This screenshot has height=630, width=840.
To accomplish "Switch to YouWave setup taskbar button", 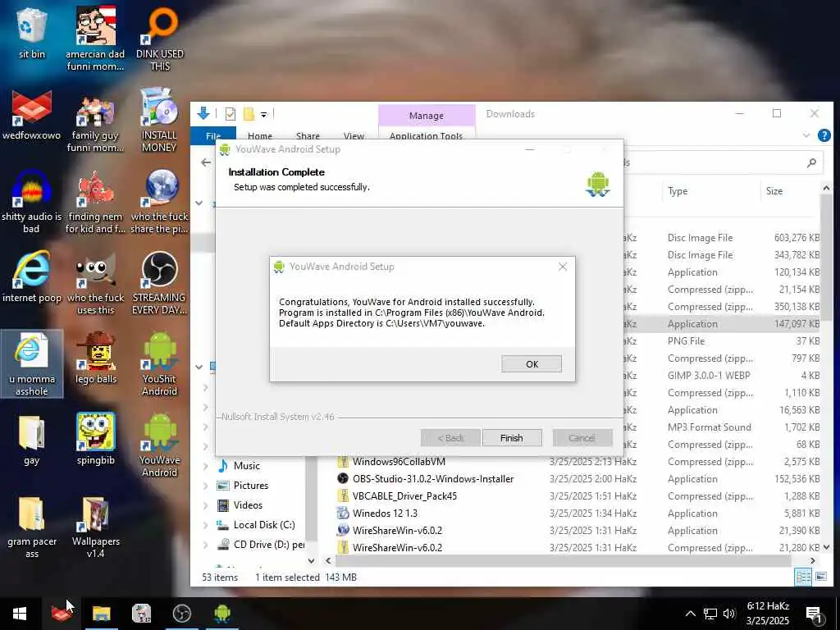I will point(221,614).
